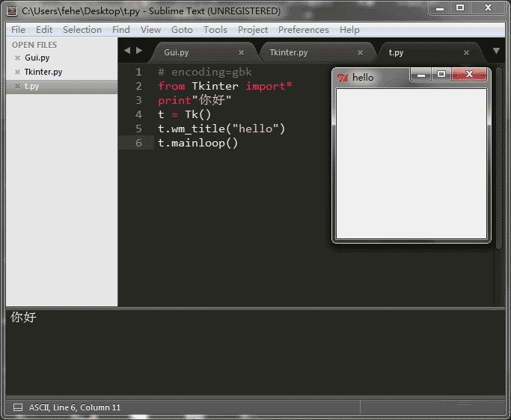Click inside the empty hello window canvas
Image resolution: width=511 pixels, height=420 pixels.
pos(411,164)
